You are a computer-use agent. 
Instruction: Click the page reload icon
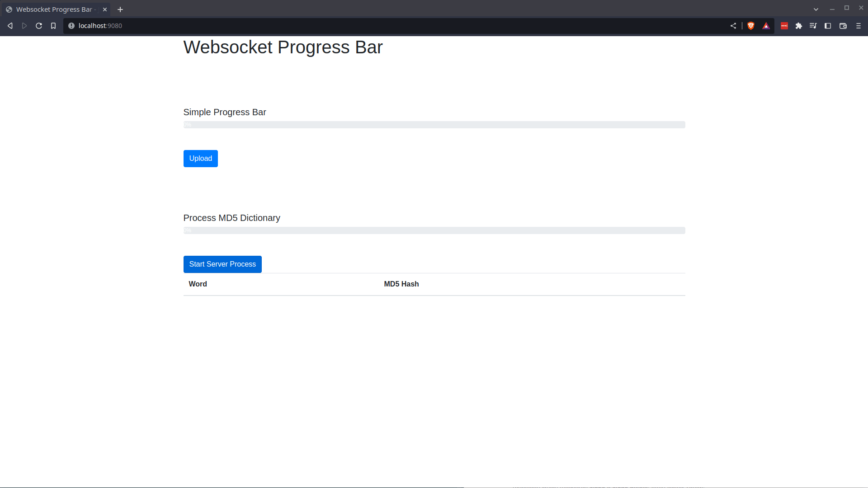[x=39, y=26]
